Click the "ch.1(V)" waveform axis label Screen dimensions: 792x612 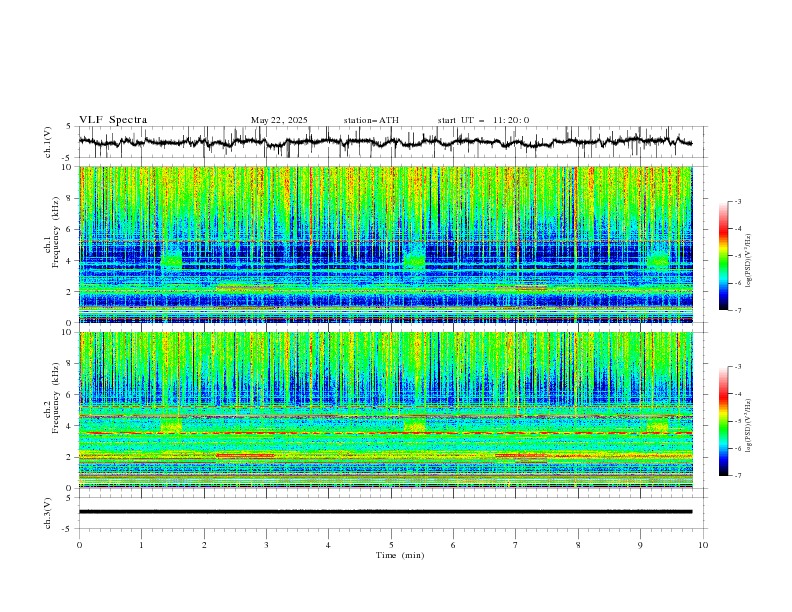coord(48,142)
